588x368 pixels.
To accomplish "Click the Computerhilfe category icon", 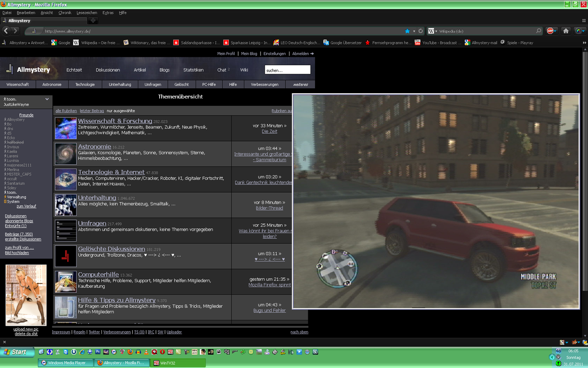I will click(66, 282).
